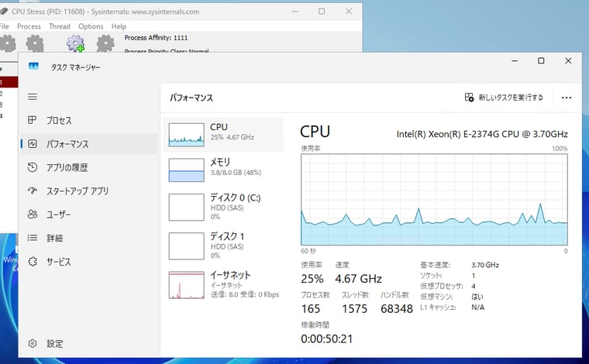Open the 詳細 (Details) list icon
589x364 pixels.
coord(33,238)
